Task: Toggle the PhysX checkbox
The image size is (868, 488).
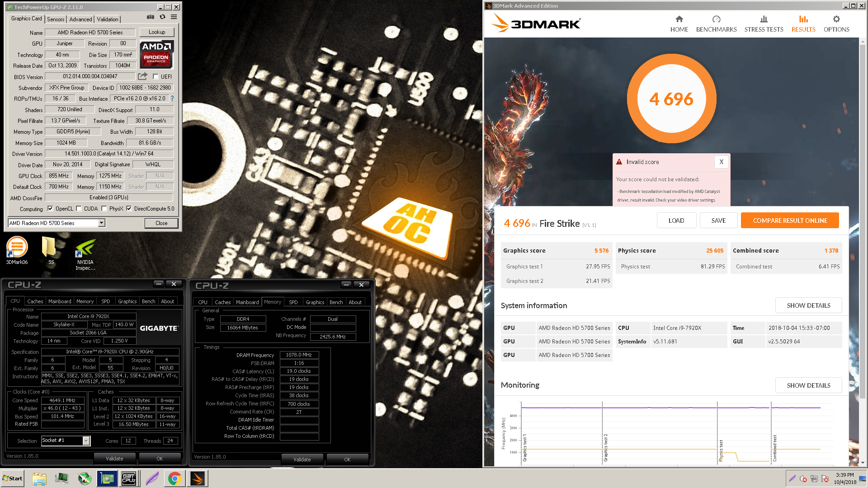Action: pyautogui.click(x=104, y=209)
